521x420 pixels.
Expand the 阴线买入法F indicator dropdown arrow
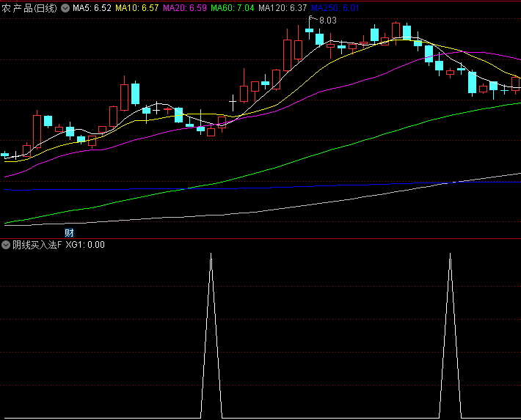tap(7, 245)
